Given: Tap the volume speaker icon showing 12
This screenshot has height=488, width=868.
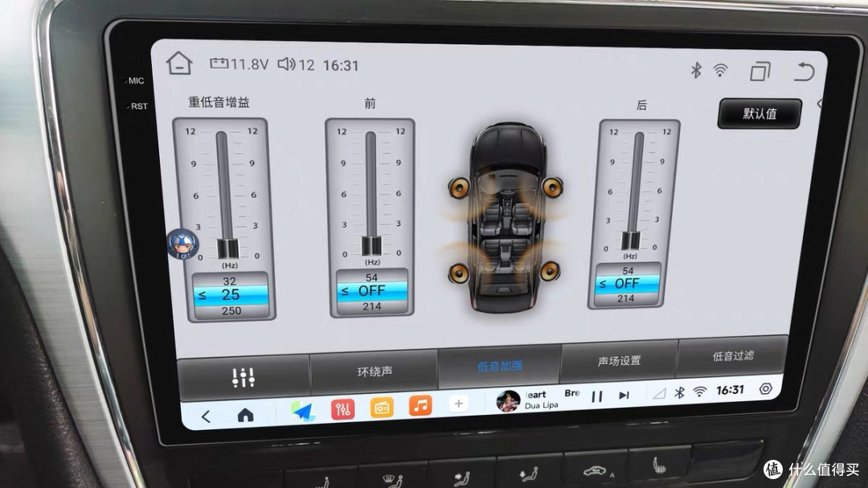Looking at the screenshot, I should point(296,65).
